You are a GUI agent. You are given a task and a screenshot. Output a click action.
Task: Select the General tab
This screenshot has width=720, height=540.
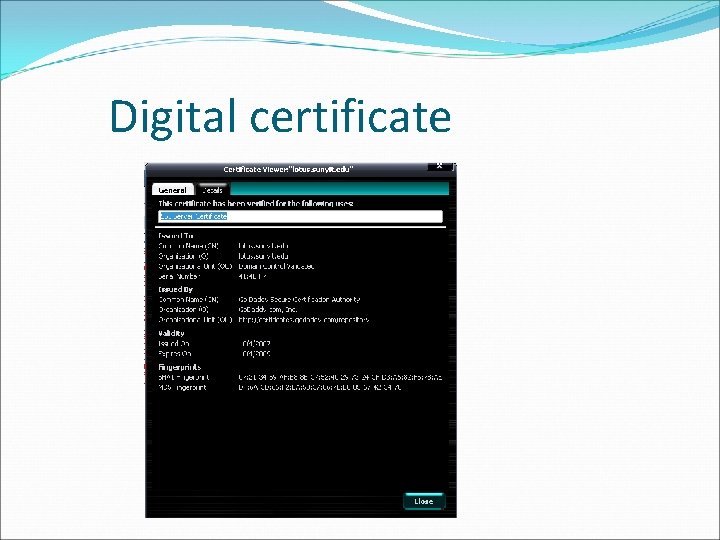click(x=172, y=190)
